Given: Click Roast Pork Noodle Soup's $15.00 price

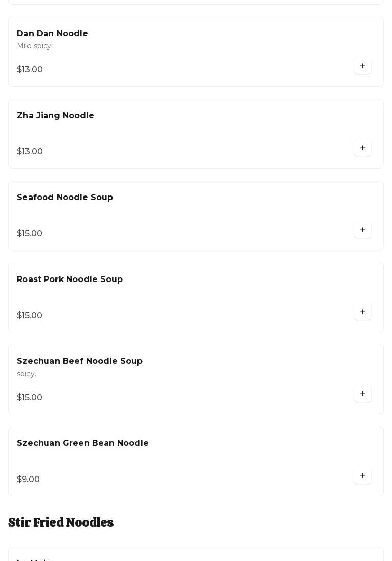Looking at the screenshot, I should coord(30,315).
